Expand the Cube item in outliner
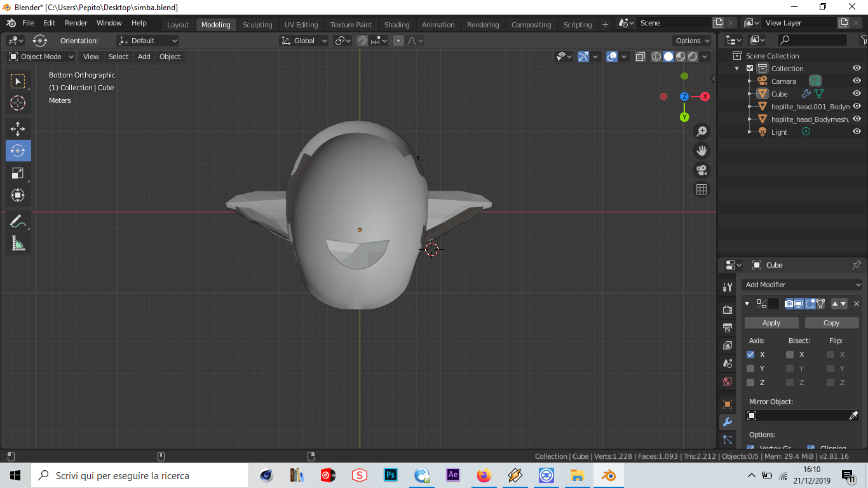The image size is (868, 488). (750, 94)
